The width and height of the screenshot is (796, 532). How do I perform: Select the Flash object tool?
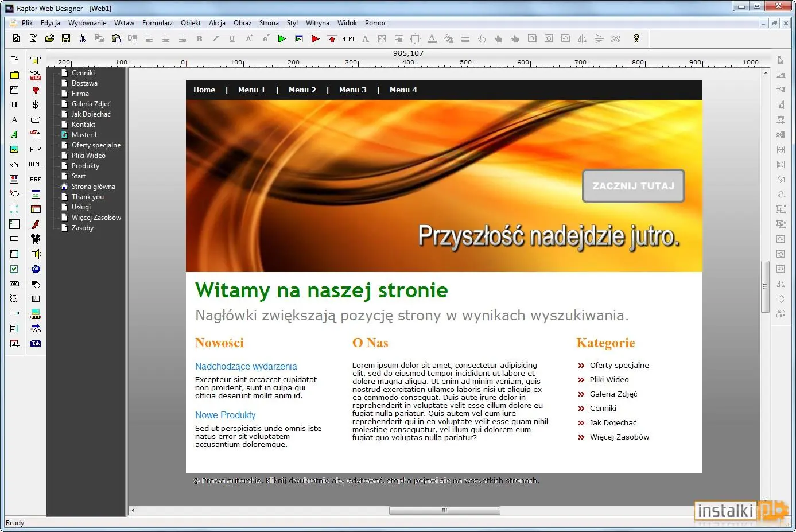[x=36, y=224]
